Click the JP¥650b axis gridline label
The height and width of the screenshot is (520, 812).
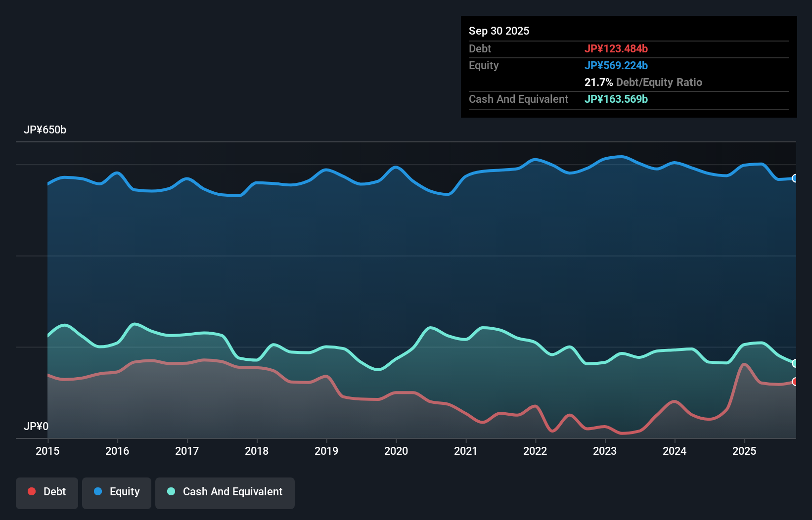[x=45, y=130]
